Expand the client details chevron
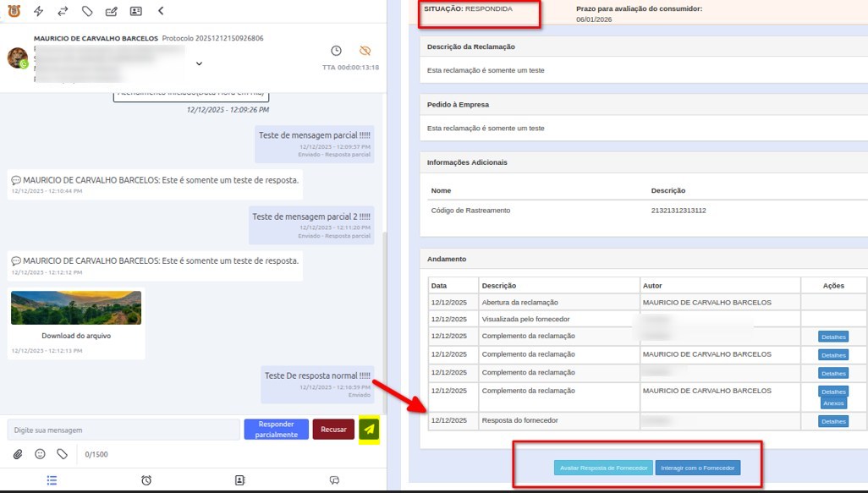 [x=198, y=63]
